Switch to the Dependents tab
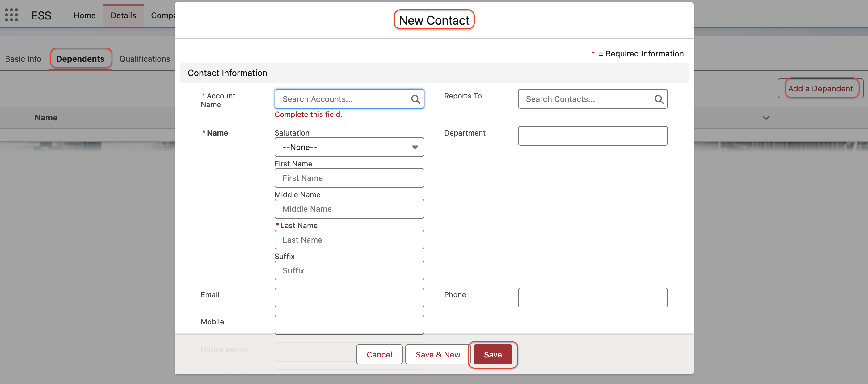 click(80, 59)
